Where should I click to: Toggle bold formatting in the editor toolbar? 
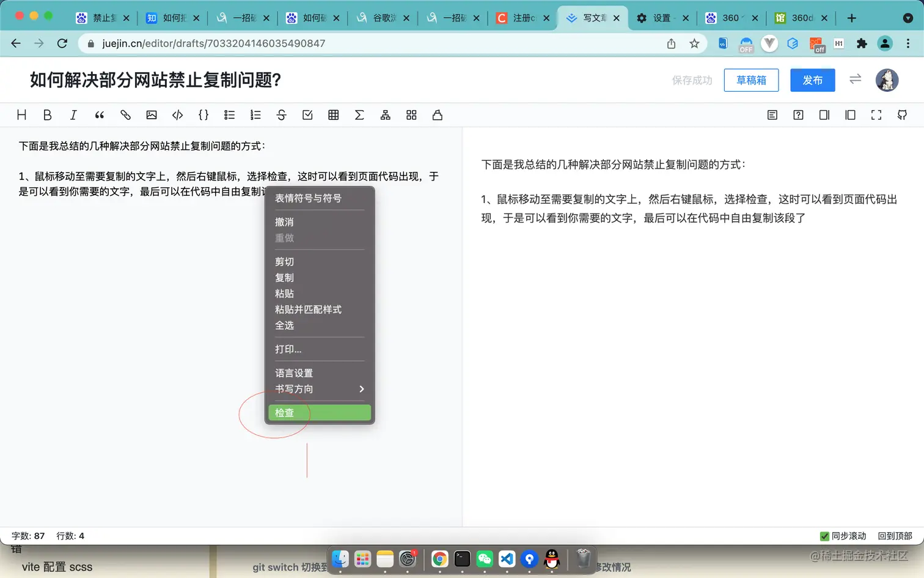(47, 115)
